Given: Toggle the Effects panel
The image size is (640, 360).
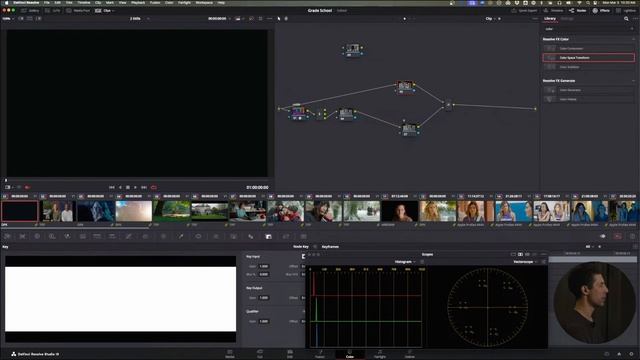Looking at the screenshot, I should point(601,11).
